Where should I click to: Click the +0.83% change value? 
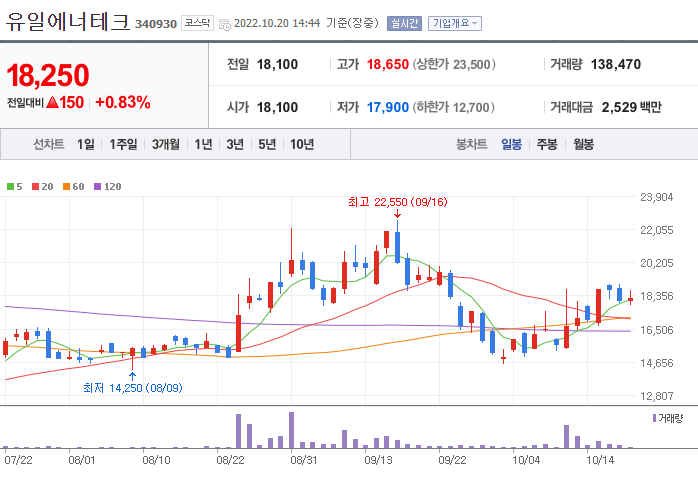coord(123,102)
